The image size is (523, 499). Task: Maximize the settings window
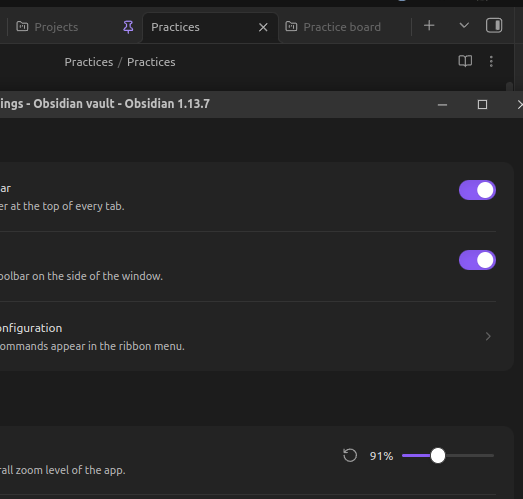[x=482, y=105]
